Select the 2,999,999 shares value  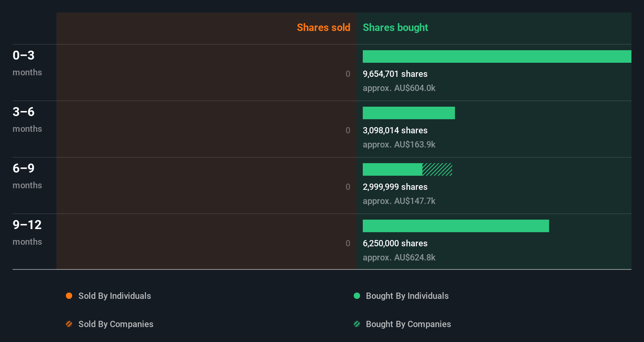click(395, 187)
